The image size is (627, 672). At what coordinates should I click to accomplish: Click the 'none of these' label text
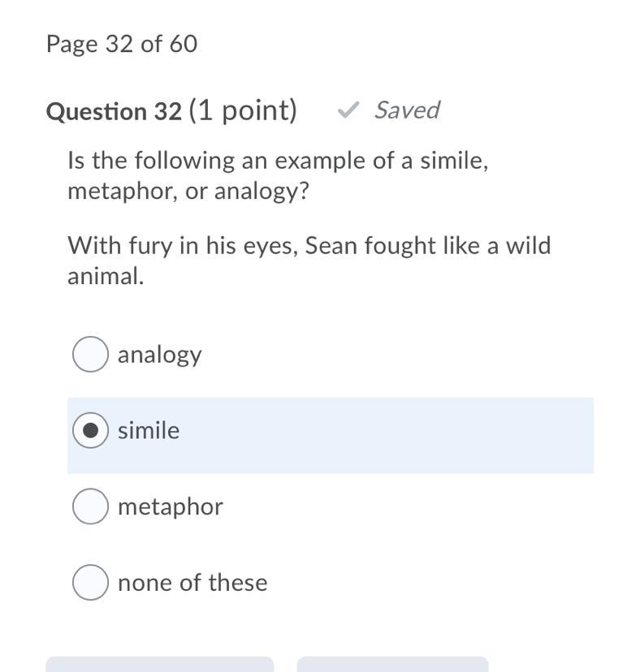(x=192, y=583)
